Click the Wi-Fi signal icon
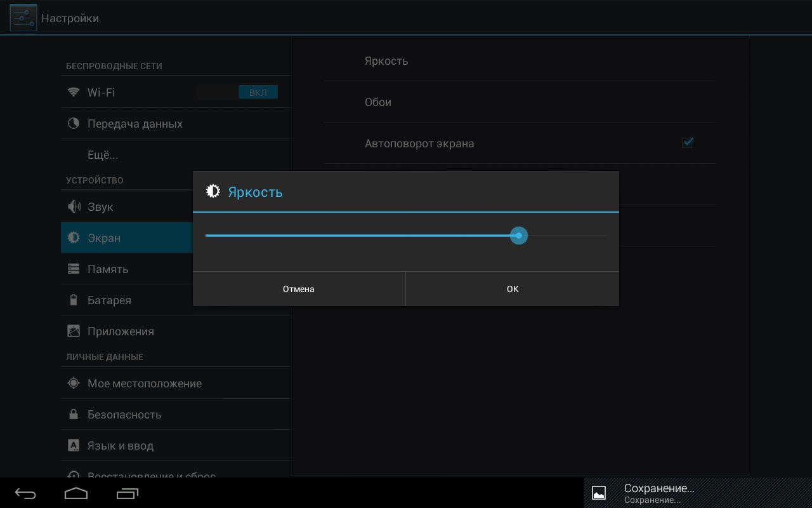 click(x=74, y=93)
